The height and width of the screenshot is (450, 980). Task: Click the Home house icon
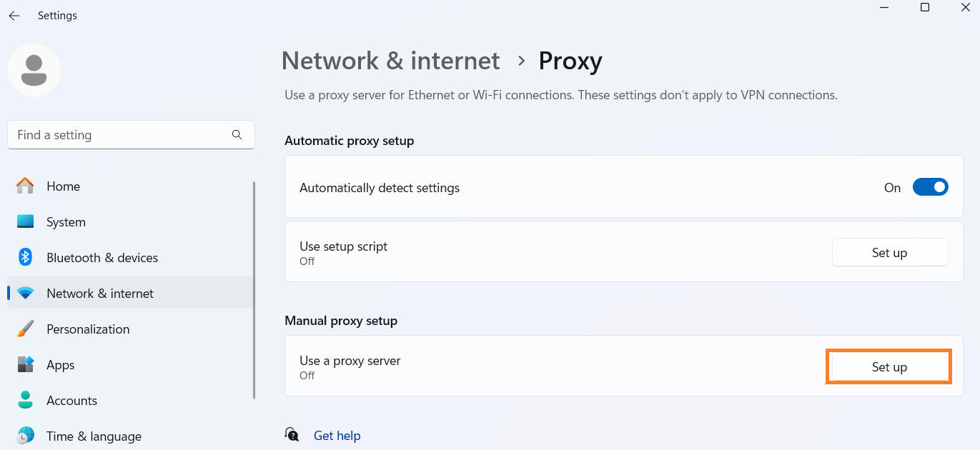tap(25, 186)
